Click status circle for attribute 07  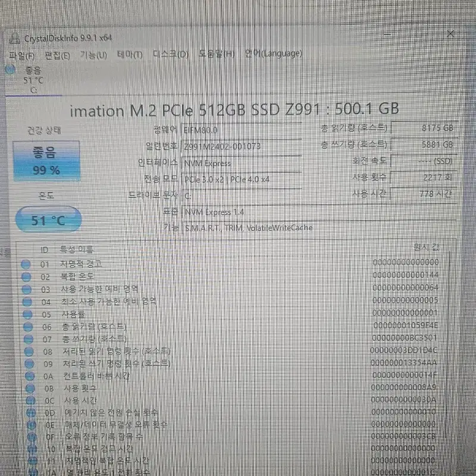click(29, 339)
